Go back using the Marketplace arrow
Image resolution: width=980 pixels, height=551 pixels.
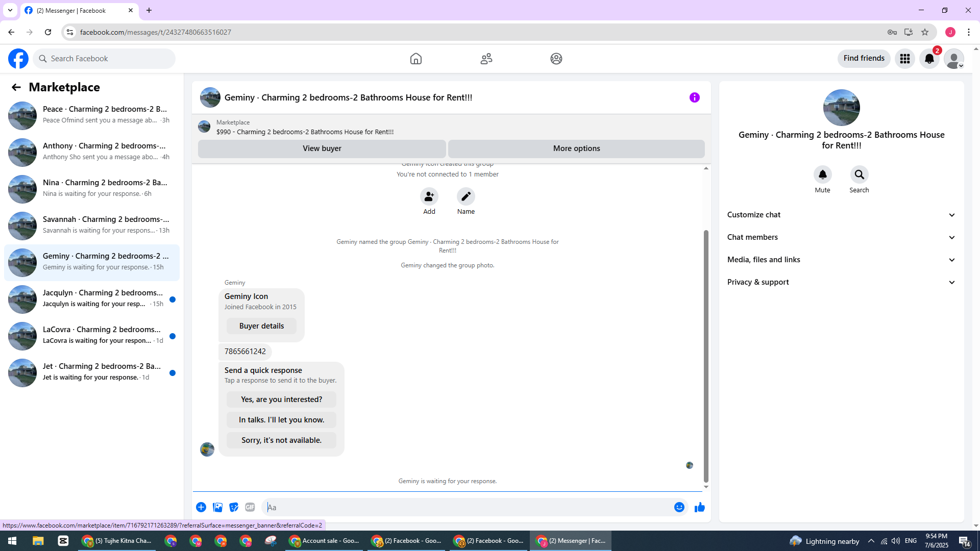[x=16, y=87]
